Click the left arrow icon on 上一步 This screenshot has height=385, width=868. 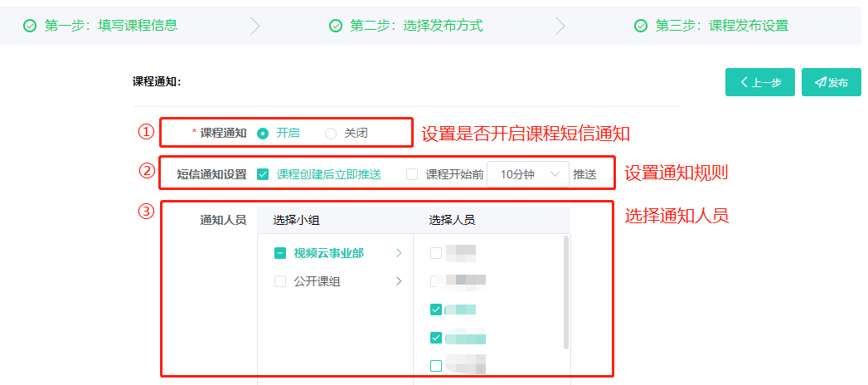pyautogui.click(x=744, y=82)
